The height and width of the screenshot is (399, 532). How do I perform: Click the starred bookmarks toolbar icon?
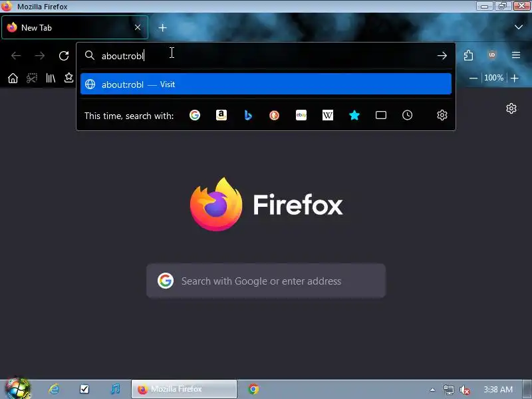69,78
